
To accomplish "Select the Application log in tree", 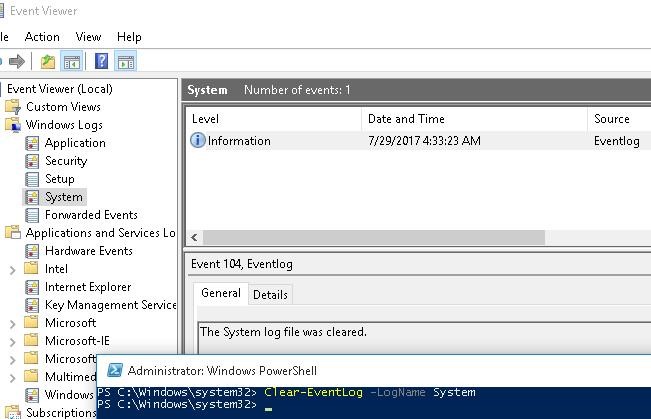I will click(x=74, y=143).
